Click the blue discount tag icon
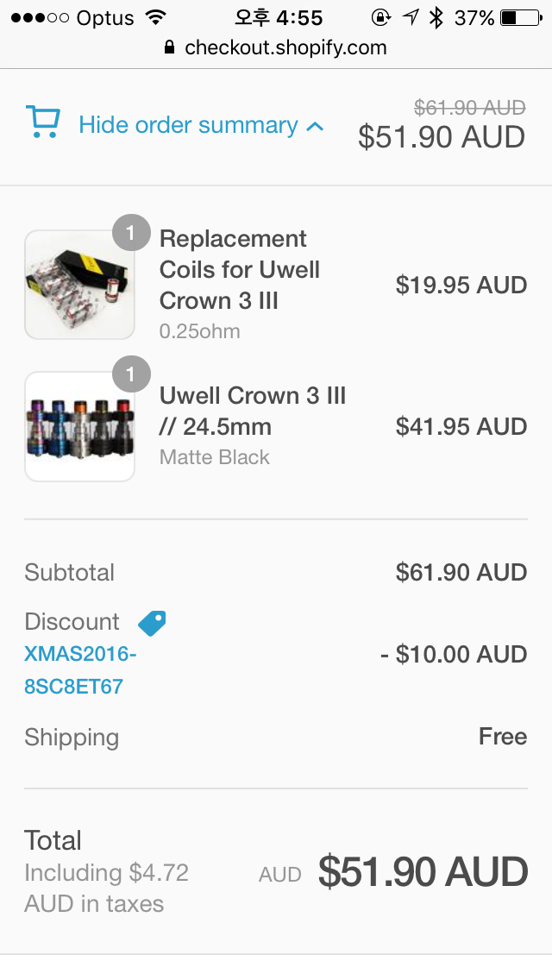 (152, 623)
